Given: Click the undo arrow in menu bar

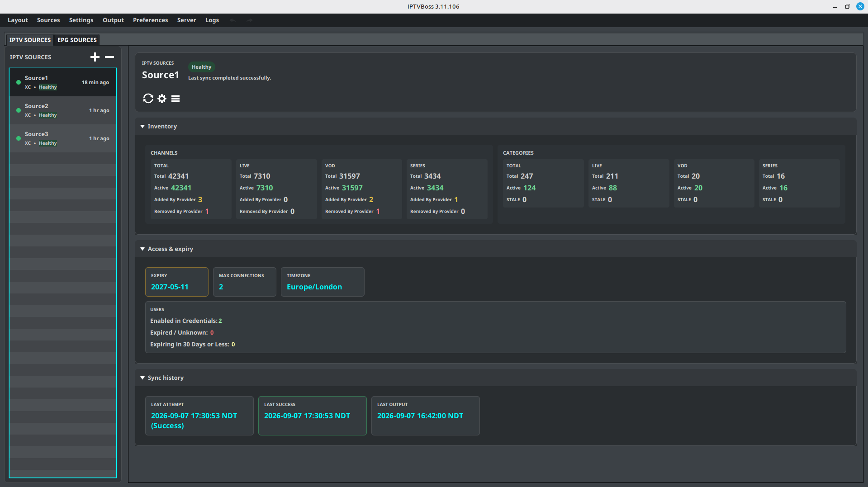Looking at the screenshot, I should (232, 20).
